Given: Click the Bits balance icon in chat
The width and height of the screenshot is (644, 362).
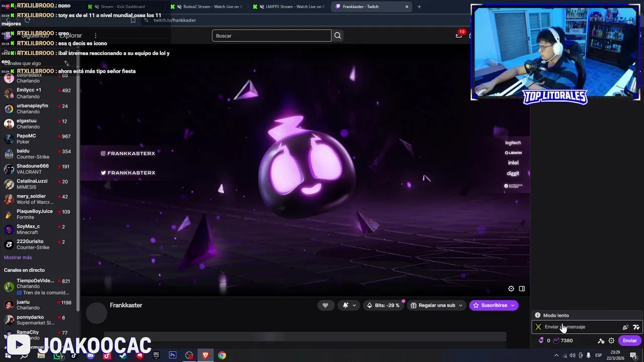Looking at the screenshot, I should tap(541, 340).
